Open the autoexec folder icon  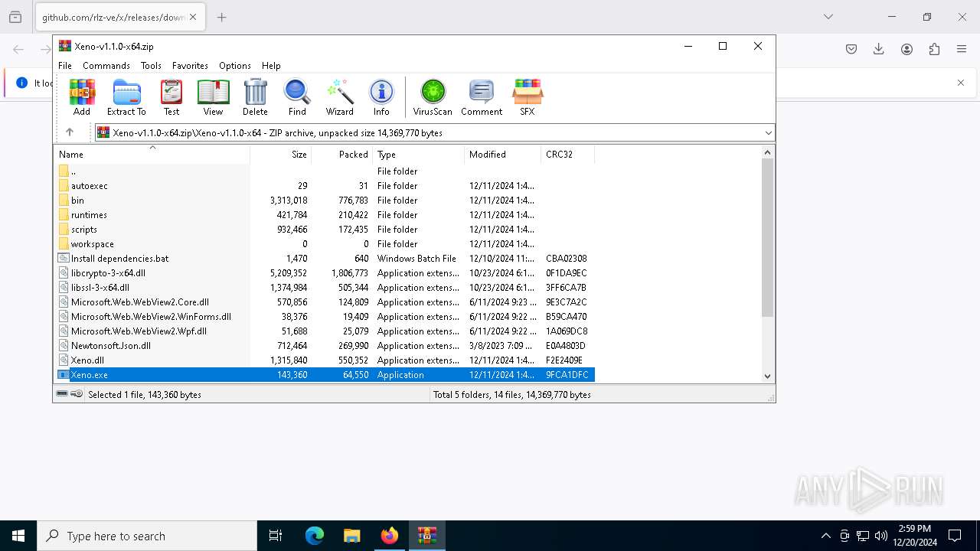point(64,186)
